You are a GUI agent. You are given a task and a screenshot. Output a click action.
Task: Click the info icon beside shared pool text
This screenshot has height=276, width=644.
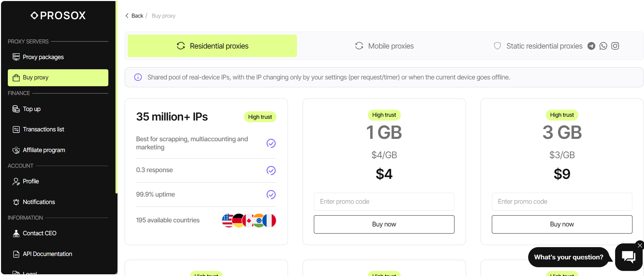138,77
